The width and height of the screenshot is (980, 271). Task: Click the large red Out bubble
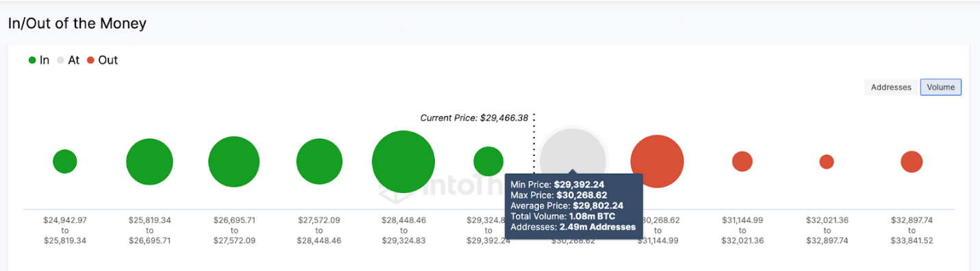(657, 162)
